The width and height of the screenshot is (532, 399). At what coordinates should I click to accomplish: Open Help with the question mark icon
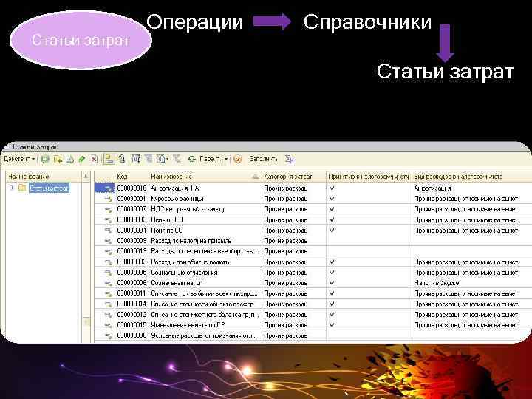(x=238, y=159)
